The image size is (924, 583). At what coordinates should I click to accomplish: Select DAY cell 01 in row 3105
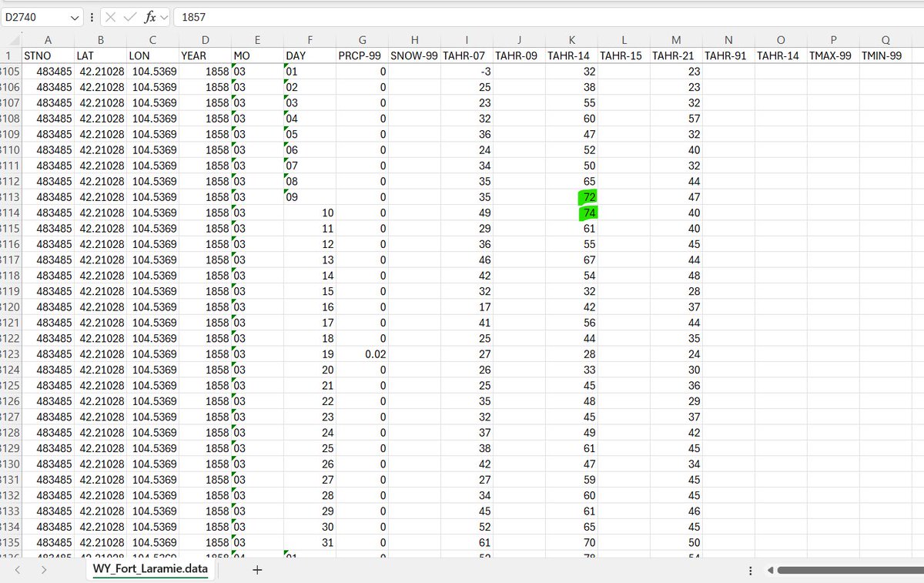click(x=310, y=71)
